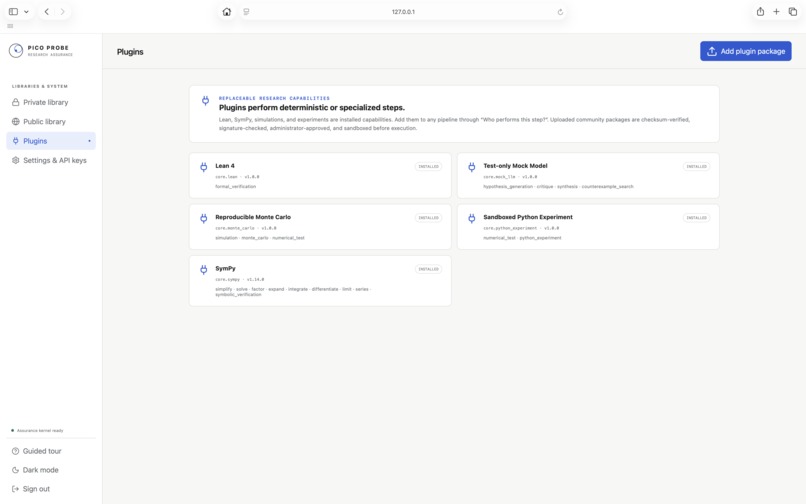806x504 pixels.
Task: Click the Guided tour help icon
Action: pyautogui.click(x=15, y=451)
